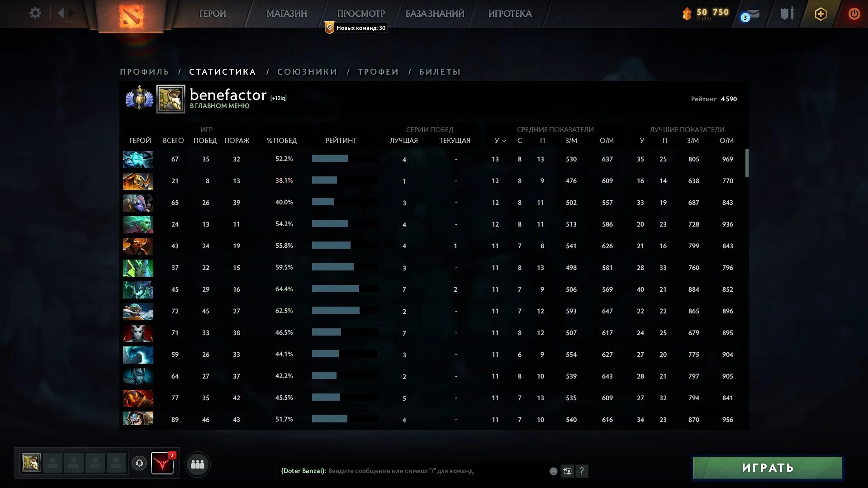Invite player to first empty party slot
This screenshot has width=868, height=488.
tap(52, 463)
